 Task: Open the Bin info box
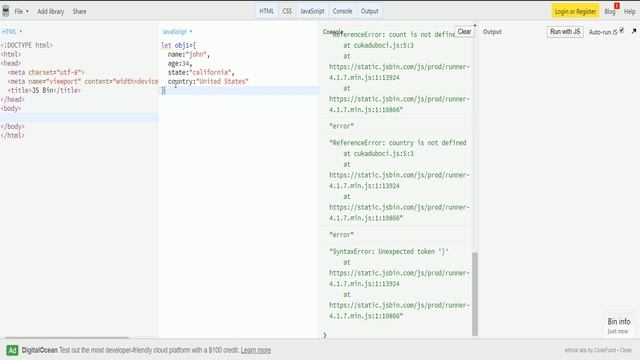[619, 325]
